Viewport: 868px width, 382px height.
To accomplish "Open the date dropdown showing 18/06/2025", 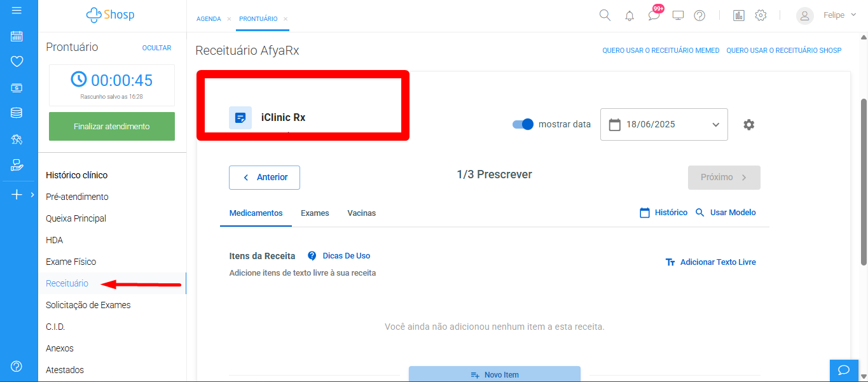I will [x=664, y=124].
